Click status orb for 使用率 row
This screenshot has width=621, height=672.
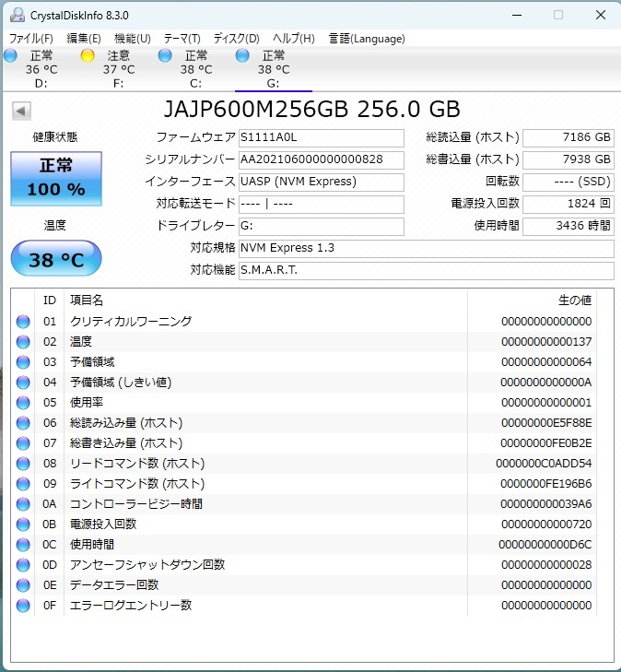[23, 403]
